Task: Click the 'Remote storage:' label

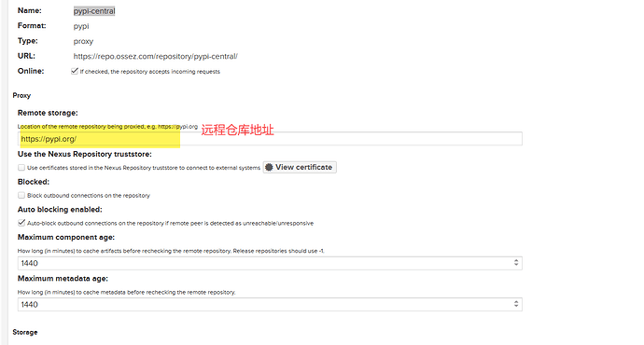Action: pos(48,113)
